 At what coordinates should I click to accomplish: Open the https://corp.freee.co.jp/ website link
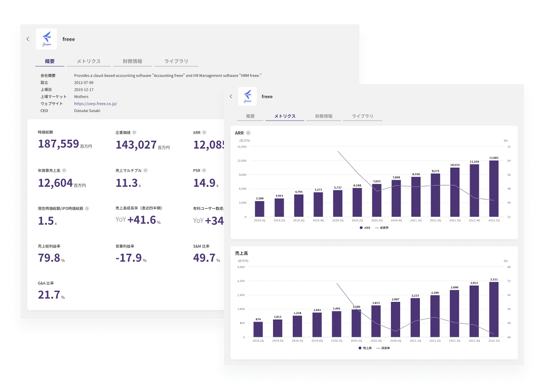point(96,103)
